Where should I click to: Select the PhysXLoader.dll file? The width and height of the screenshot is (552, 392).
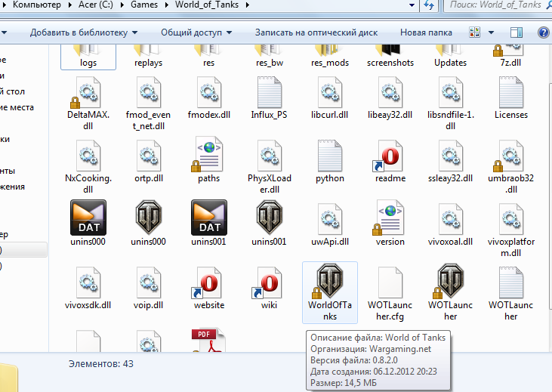coord(270,167)
